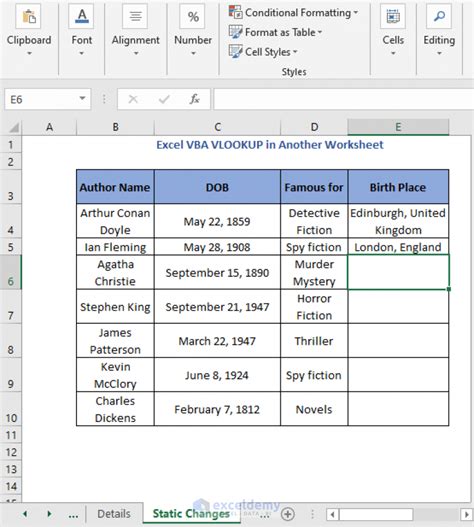Viewport: 474px width, 527px height.
Task: Expand the Editing dropdown arrow
Action: click(439, 53)
